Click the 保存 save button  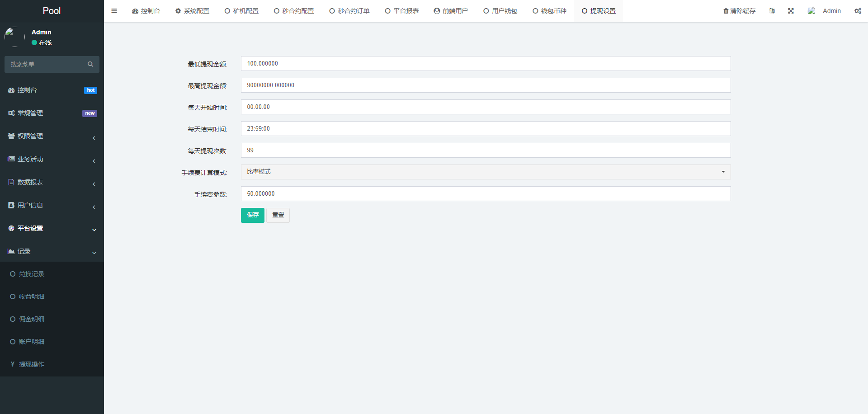coord(252,215)
